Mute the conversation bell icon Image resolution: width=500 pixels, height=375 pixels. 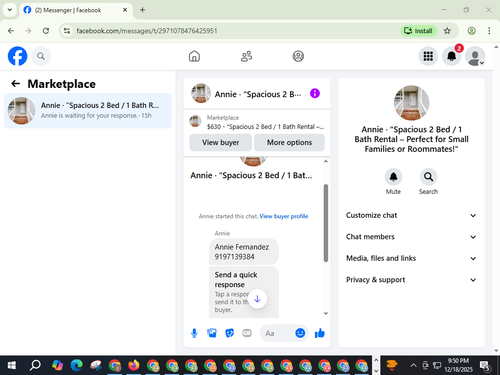click(393, 177)
